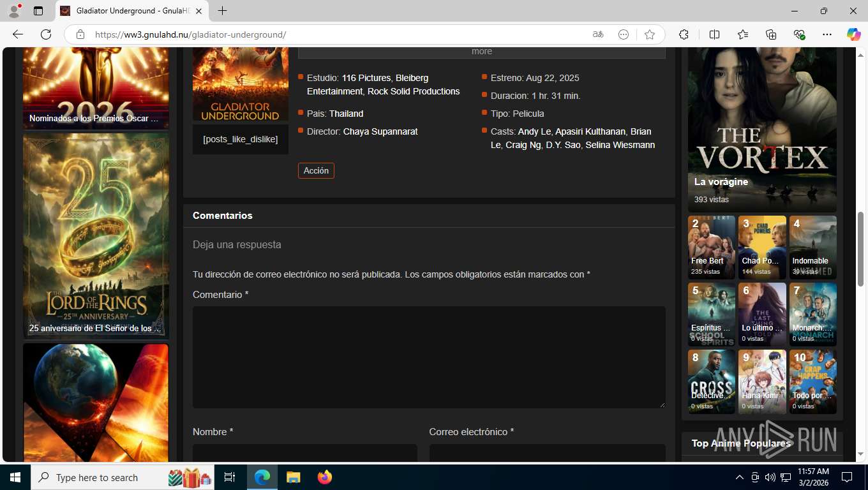The image size is (868, 490).
Task: Toggle split screen view icon
Action: click(714, 34)
